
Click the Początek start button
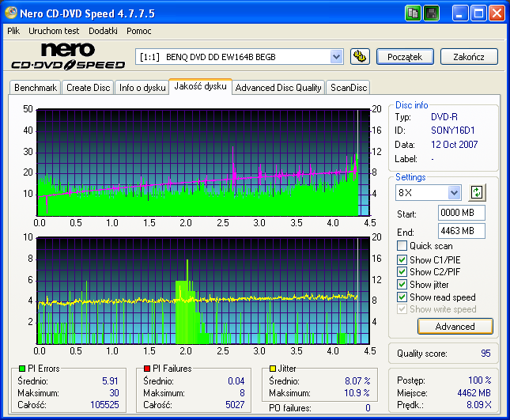405,57
